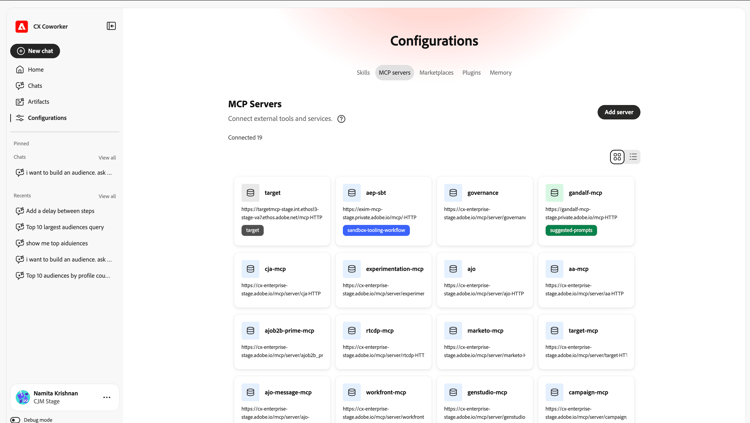Click ajo server icon

tap(453, 269)
